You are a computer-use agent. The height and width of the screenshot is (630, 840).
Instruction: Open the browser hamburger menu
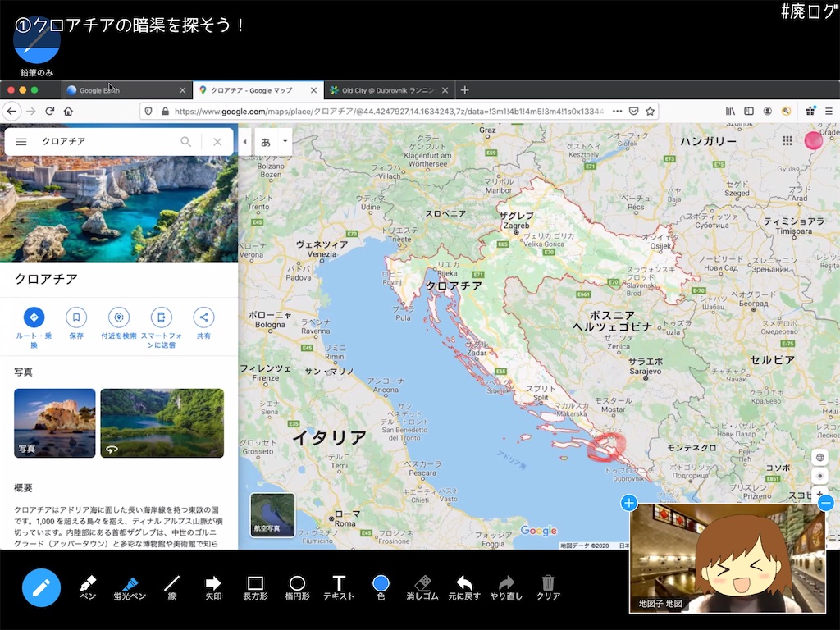click(829, 111)
